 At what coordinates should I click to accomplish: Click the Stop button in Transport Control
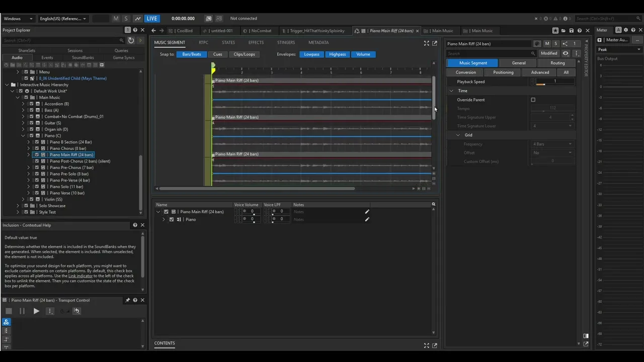click(9, 311)
